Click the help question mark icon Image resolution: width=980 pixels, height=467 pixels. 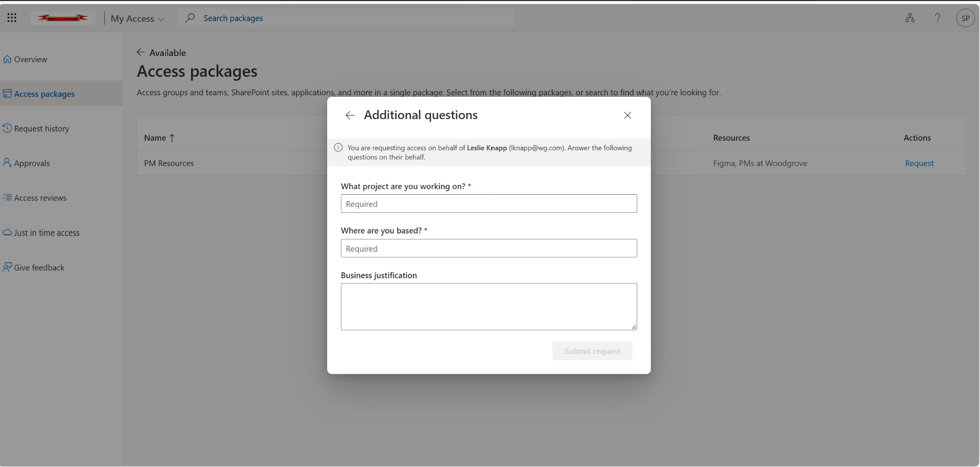coord(938,18)
